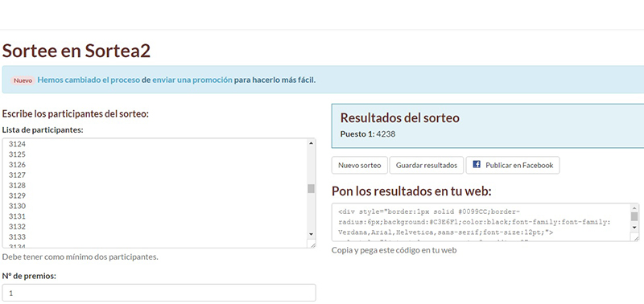Click the Nuevo sorteo button
The image size is (644, 304).
[x=359, y=166]
